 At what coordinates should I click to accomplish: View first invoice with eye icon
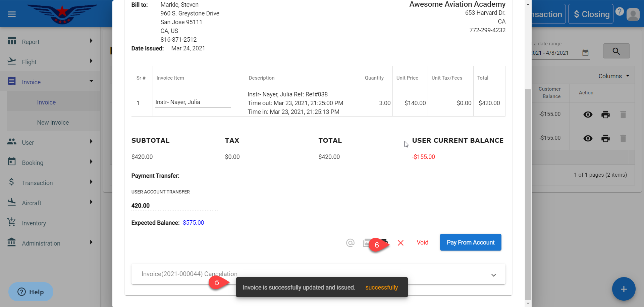pyautogui.click(x=588, y=115)
